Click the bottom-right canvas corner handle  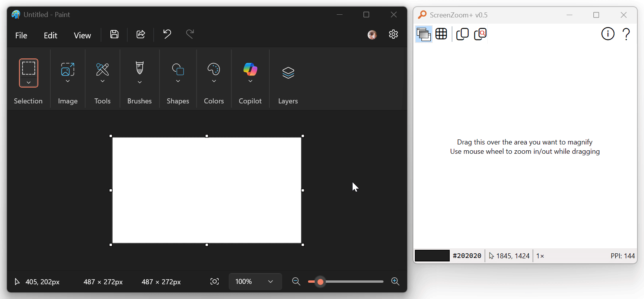pos(303,245)
